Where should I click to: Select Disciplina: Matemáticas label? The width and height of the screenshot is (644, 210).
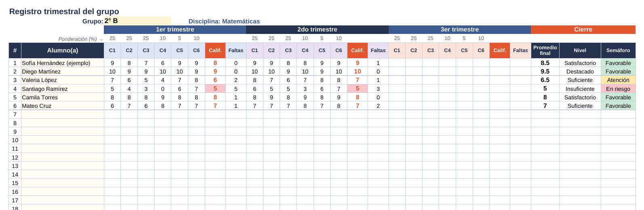coord(224,21)
